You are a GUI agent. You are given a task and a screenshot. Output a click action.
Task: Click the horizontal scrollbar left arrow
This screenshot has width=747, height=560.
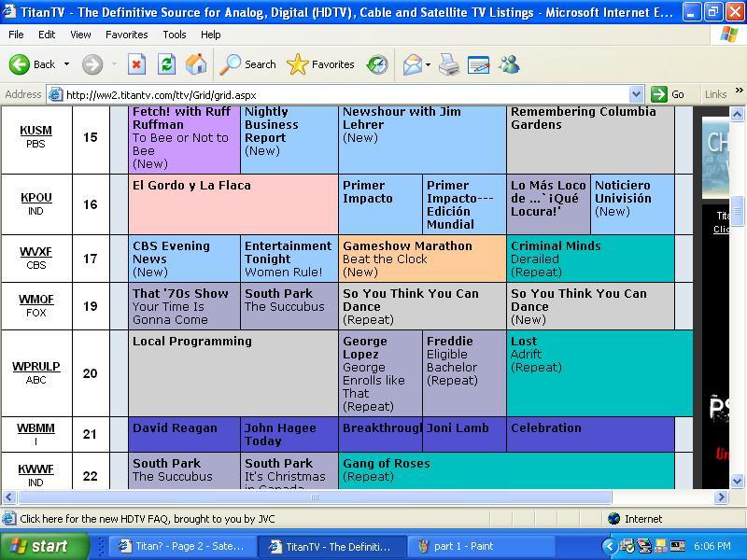[8, 497]
